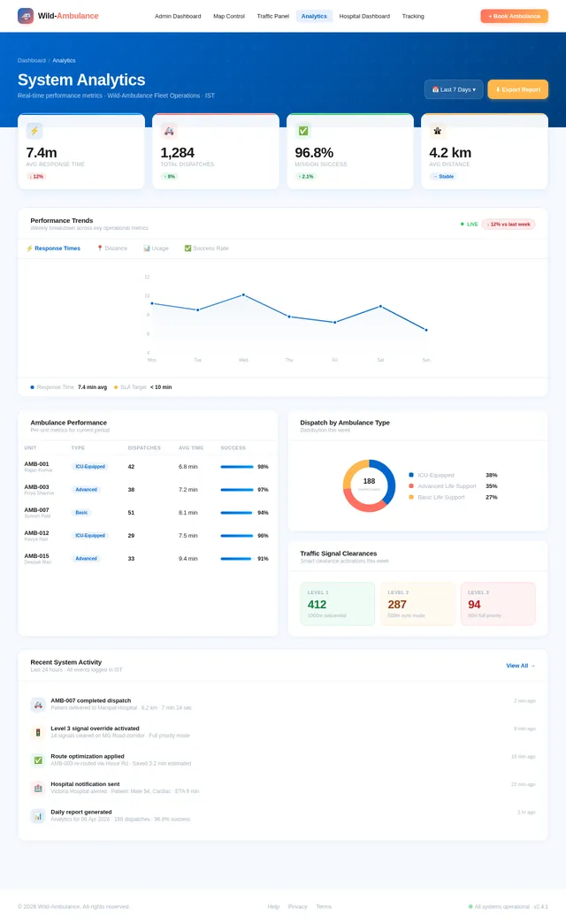Open the View All activity link
Image resolution: width=566 pixels, height=924 pixels.
pyautogui.click(x=521, y=665)
